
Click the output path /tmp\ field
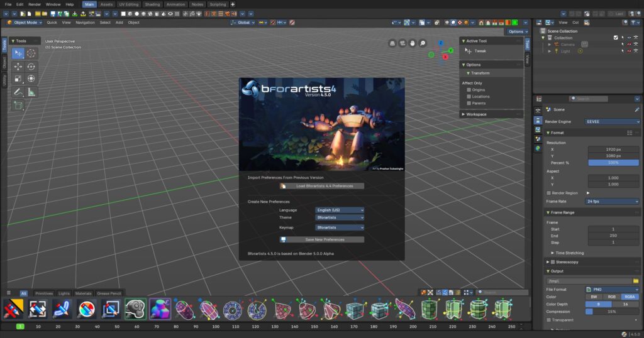(589, 281)
